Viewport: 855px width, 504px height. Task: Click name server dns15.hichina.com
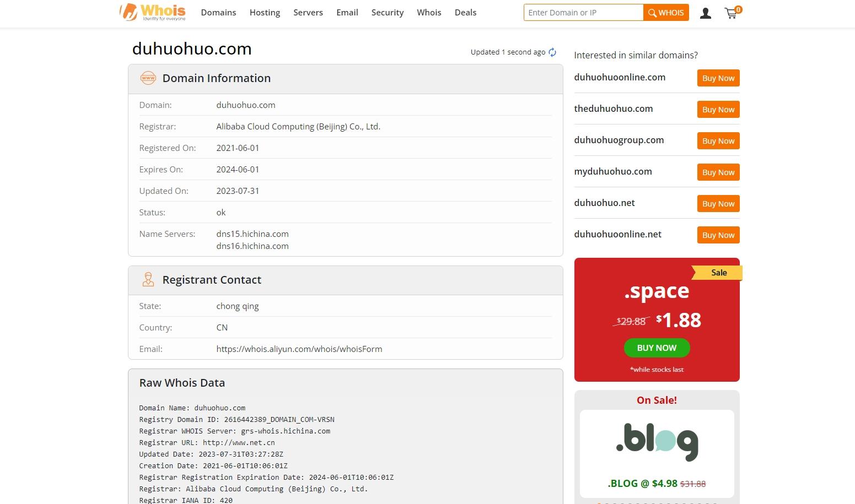pos(252,234)
